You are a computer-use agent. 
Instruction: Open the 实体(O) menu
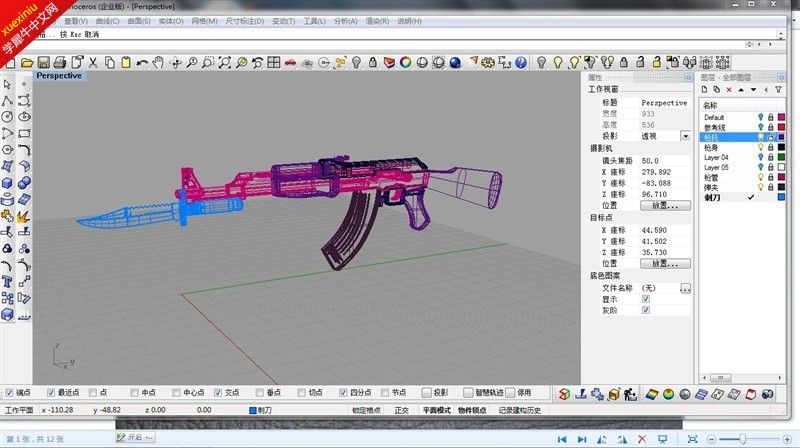pyautogui.click(x=171, y=21)
